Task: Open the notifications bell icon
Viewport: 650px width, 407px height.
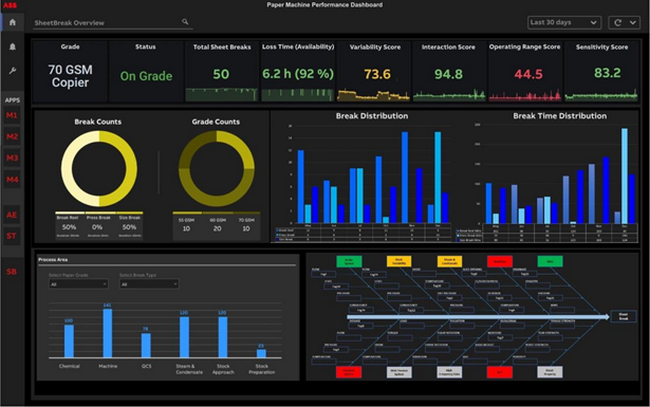Action: [12, 47]
